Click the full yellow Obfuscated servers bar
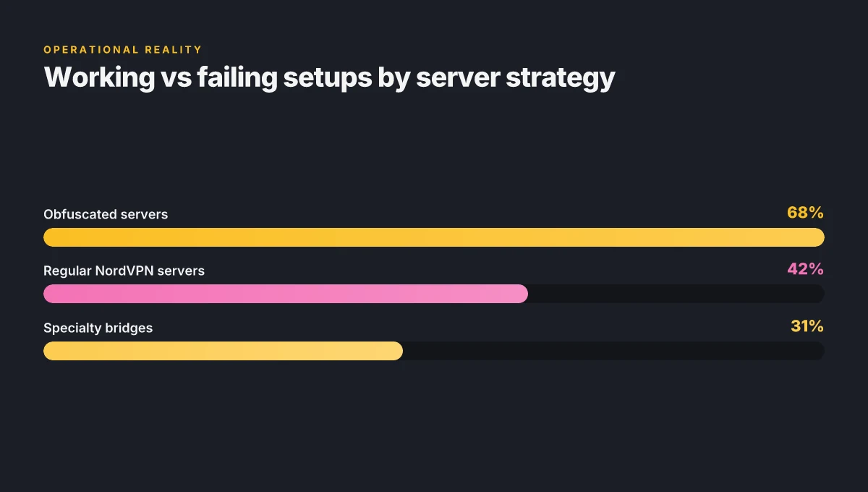The width and height of the screenshot is (868, 492). [434, 237]
